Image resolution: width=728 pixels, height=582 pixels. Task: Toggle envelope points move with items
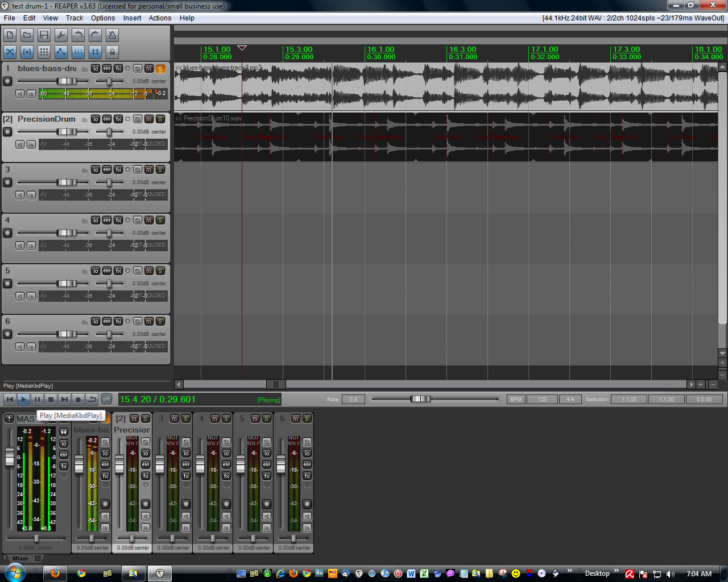(61, 52)
